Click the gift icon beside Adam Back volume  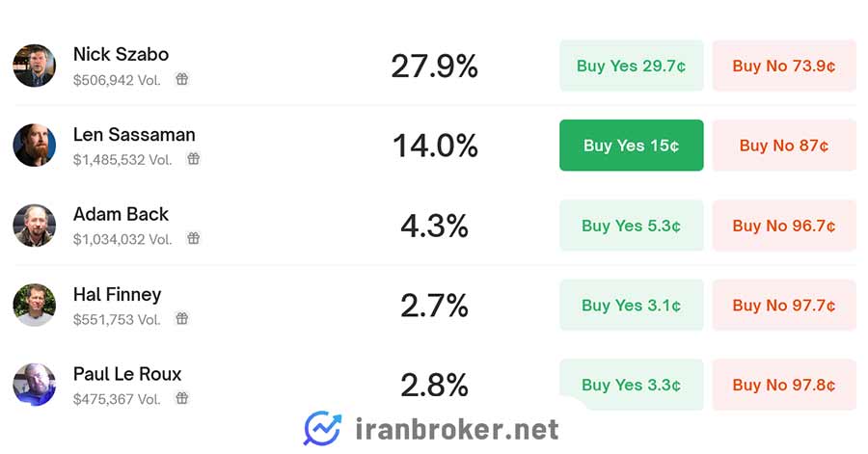193,238
